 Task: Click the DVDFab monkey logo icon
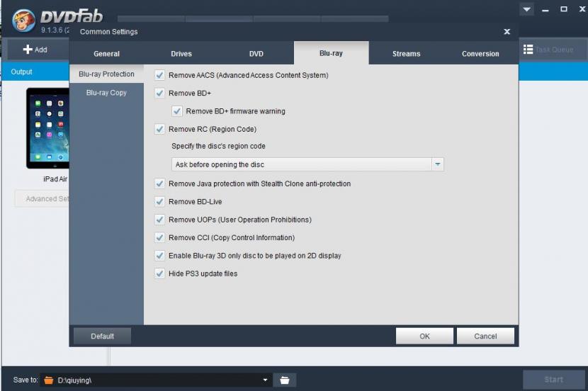click(23, 21)
